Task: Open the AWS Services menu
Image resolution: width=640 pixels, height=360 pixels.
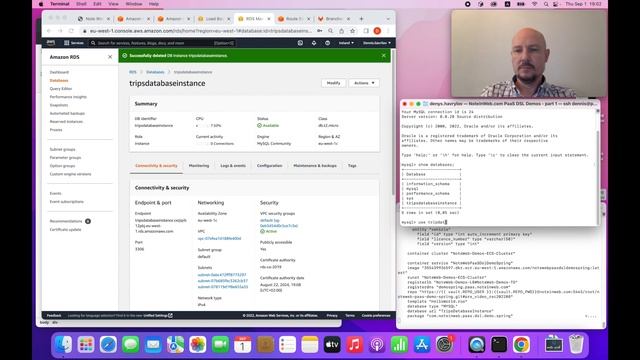Action: 74,43
